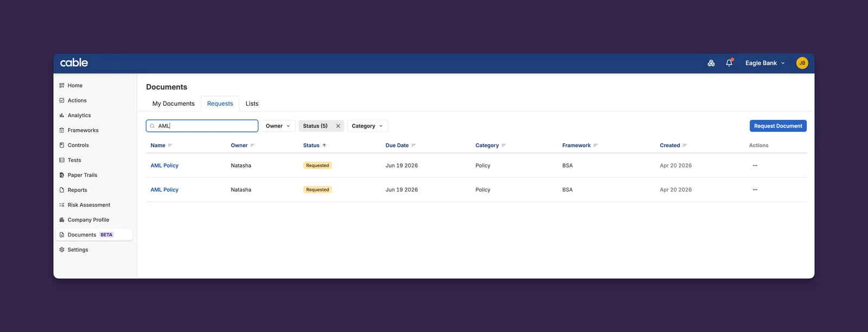Click Apr 20 2026 in first row
Viewport: 868px width, 332px height.
(675, 165)
